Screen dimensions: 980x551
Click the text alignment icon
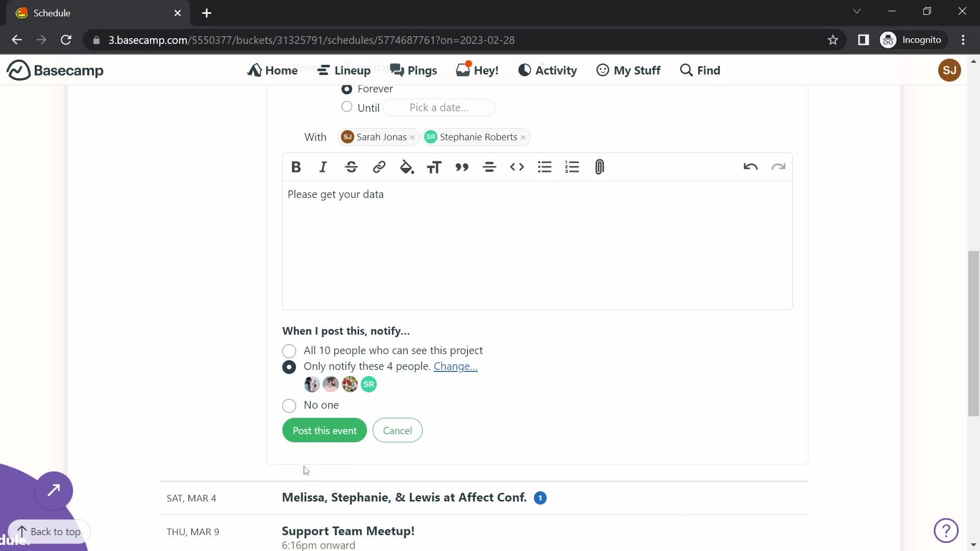[x=490, y=167]
